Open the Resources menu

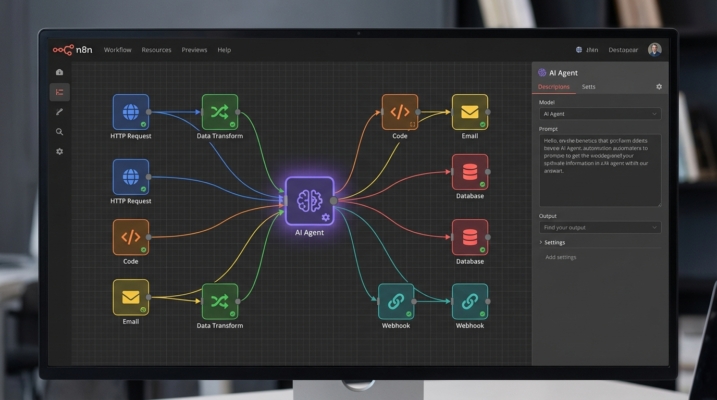156,49
